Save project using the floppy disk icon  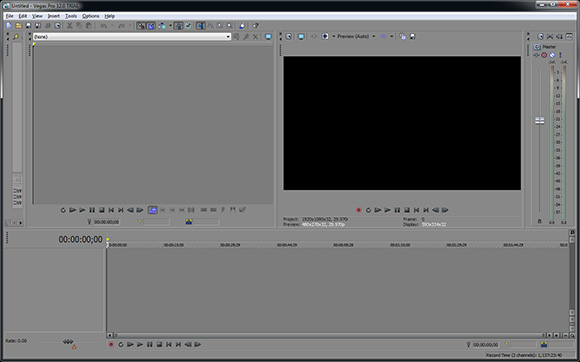(x=28, y=26)
